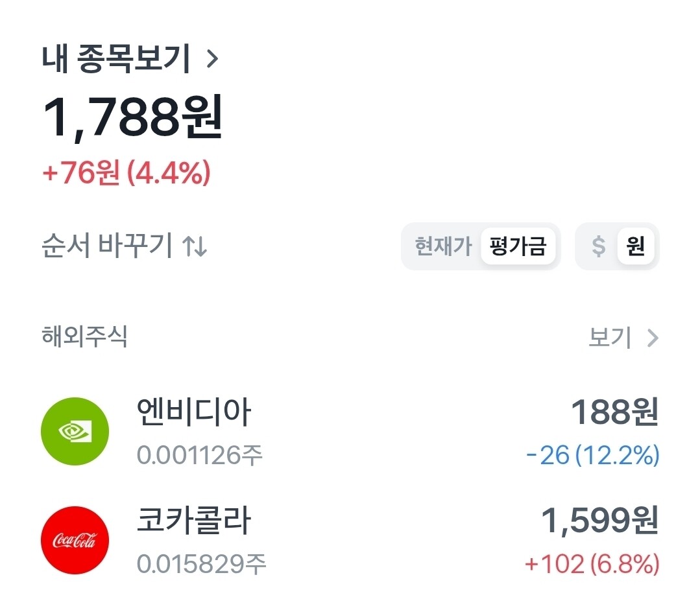700x599 pixels.
Task: Select the 평가금 toggle option
Action: 518,246
